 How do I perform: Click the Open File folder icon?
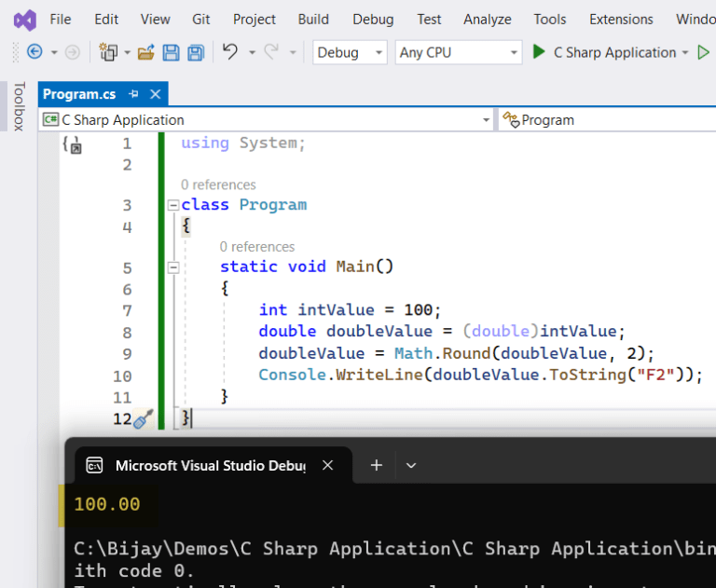click(x=146, y=52)
